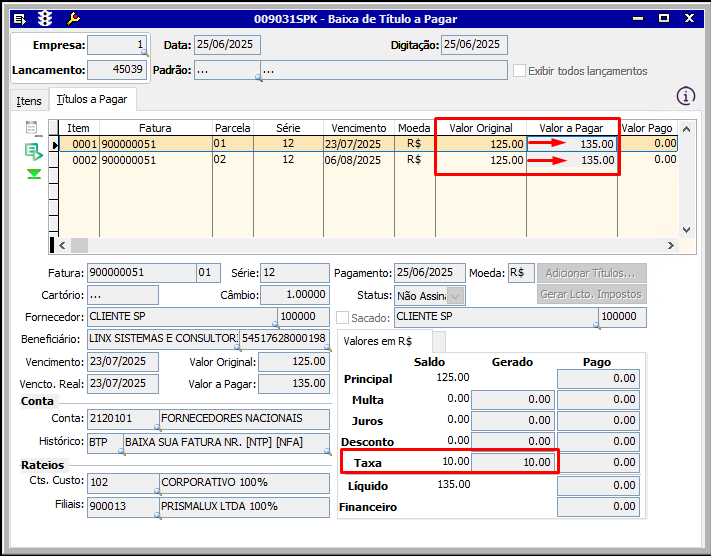Viewport: 711px width, 556px height.
Task: Enable Exibir todos lançamentos checkbox
Action: coord(519,71)
